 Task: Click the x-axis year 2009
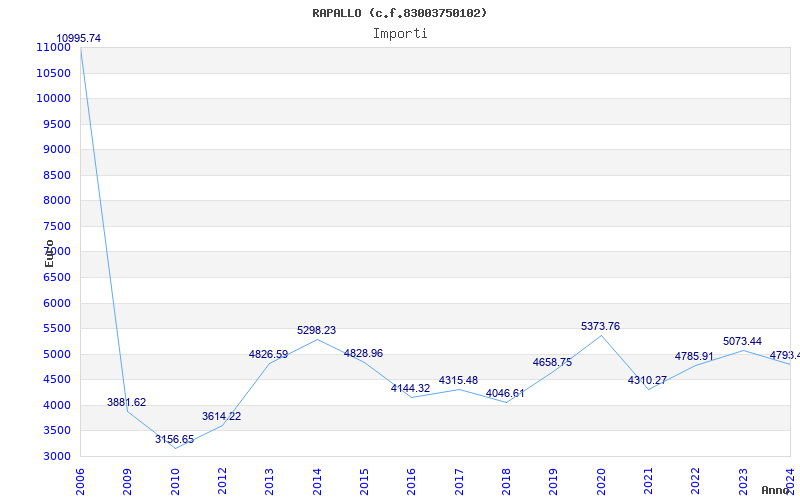(x=127, y=482)
